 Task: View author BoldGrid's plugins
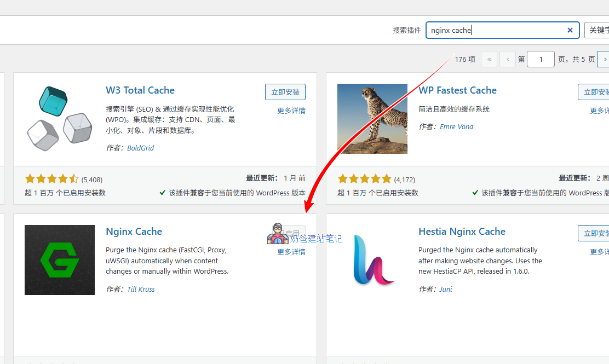pyautogui.click(x=140, y=148)
